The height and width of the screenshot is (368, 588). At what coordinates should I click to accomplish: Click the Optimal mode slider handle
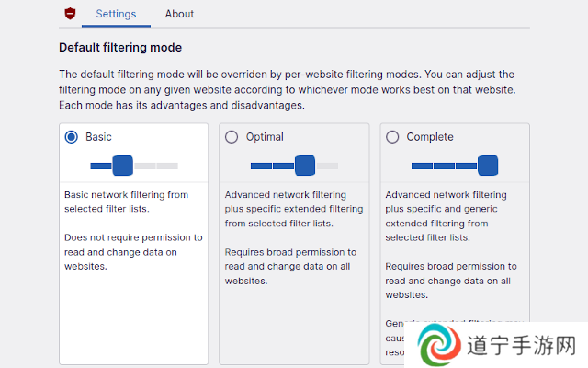[305, 166]
